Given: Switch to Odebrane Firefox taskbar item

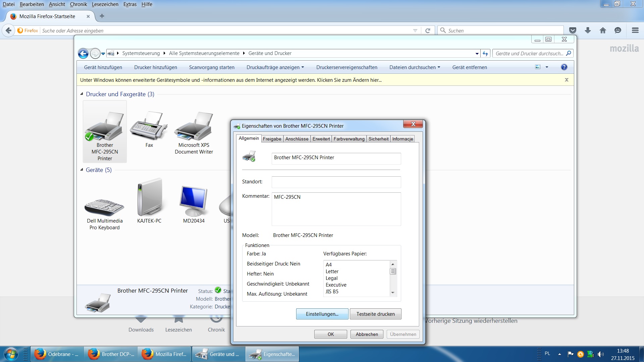Looking at the screenshot, I should tap(57, 354).
